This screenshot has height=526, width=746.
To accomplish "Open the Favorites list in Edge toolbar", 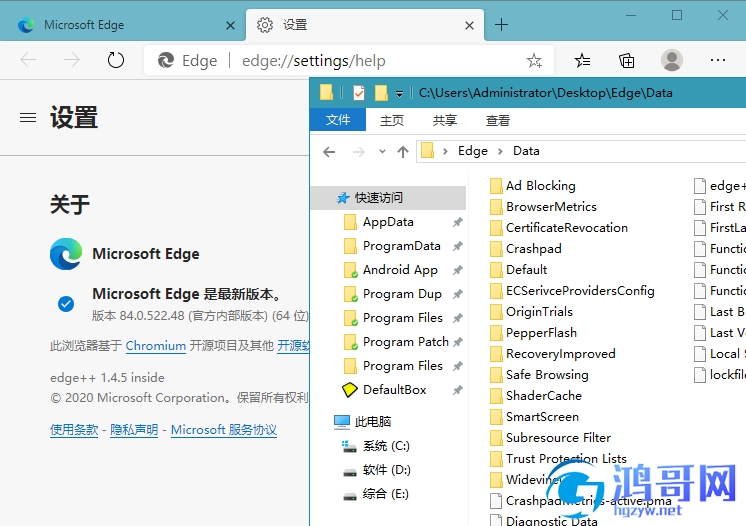I will 582,60.
